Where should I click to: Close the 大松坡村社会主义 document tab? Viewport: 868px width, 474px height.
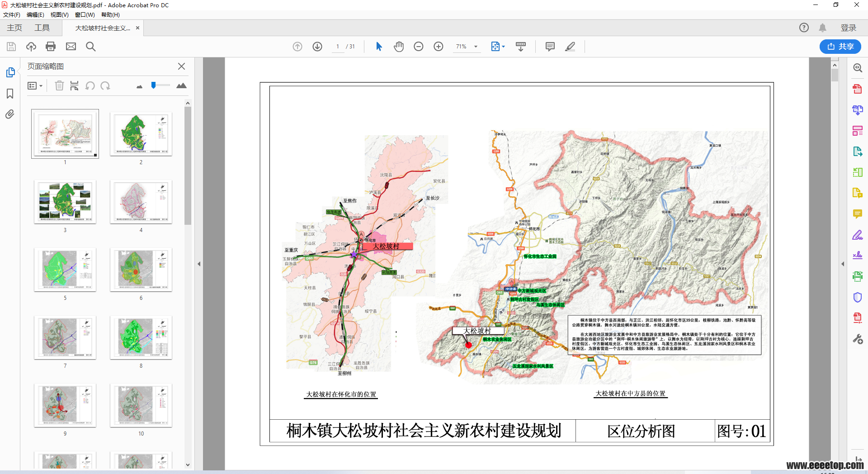click(137, 28)
